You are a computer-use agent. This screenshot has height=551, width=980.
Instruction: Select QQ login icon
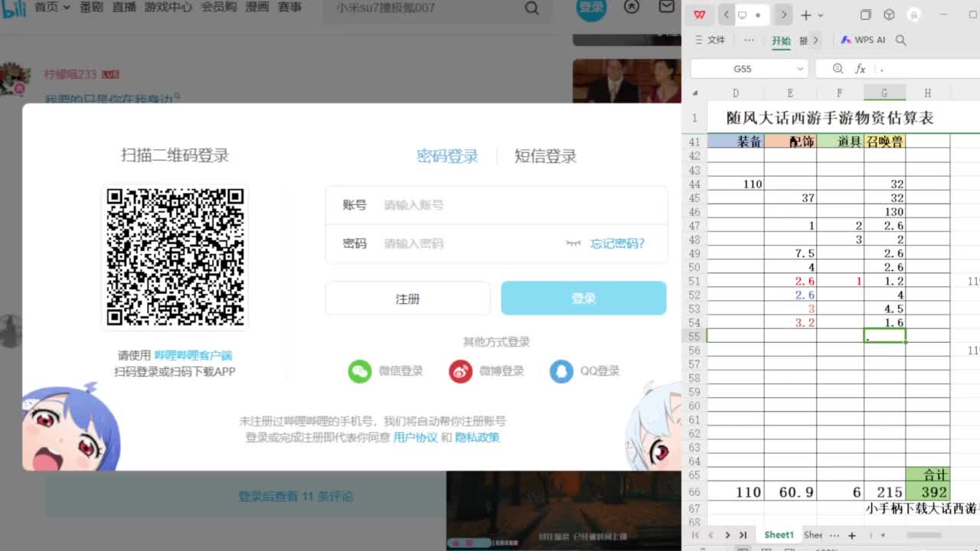coord(560,370)
